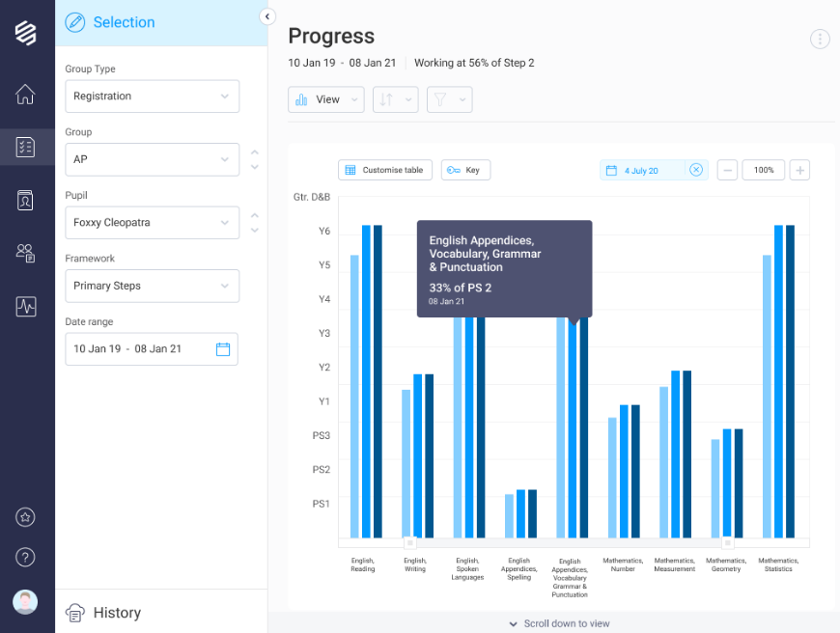Click the user avatar in sidebar

(x=26, y=602)
